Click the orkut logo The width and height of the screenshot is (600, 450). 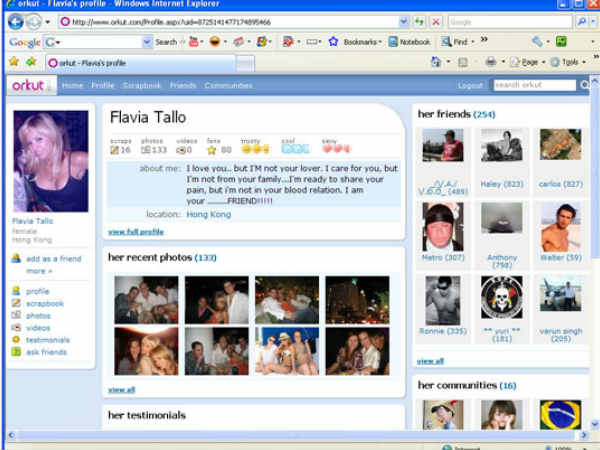pos(29,86)
